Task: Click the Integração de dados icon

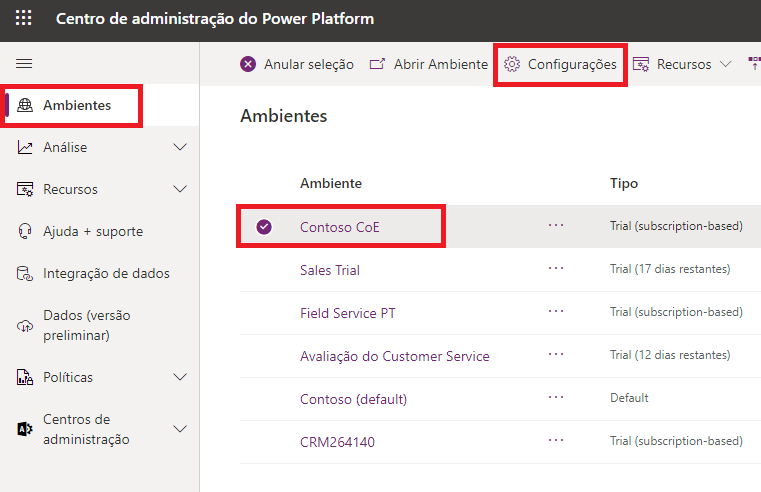Action: (x=25, y=273)
